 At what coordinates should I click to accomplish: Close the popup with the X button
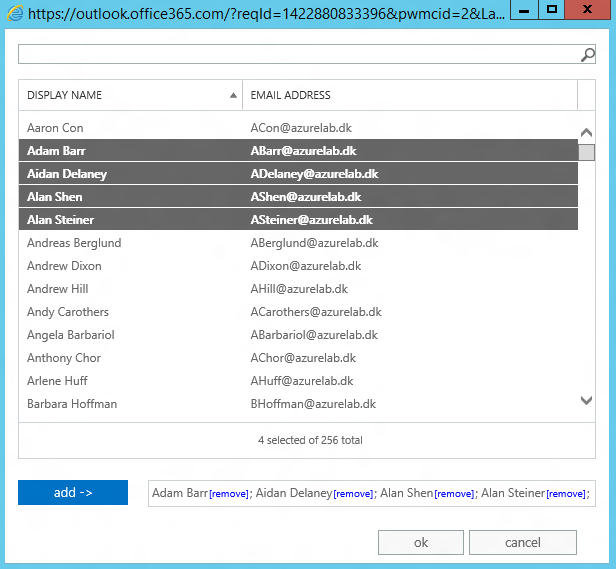587,10
